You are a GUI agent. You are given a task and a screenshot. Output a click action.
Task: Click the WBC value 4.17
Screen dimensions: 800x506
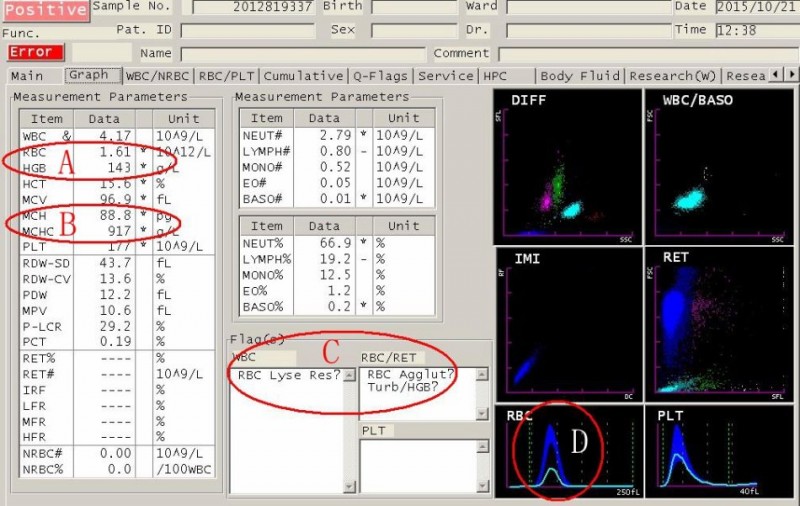(115, 136)
